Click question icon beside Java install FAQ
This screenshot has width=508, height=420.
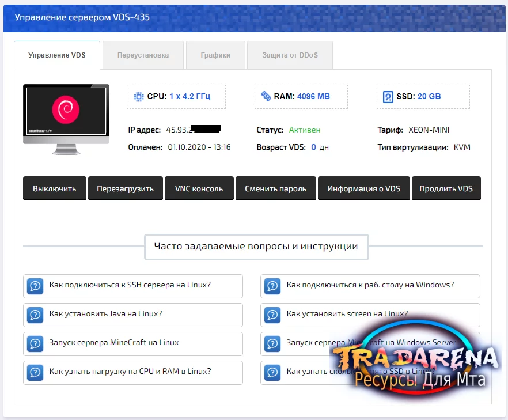pos(35,315)
